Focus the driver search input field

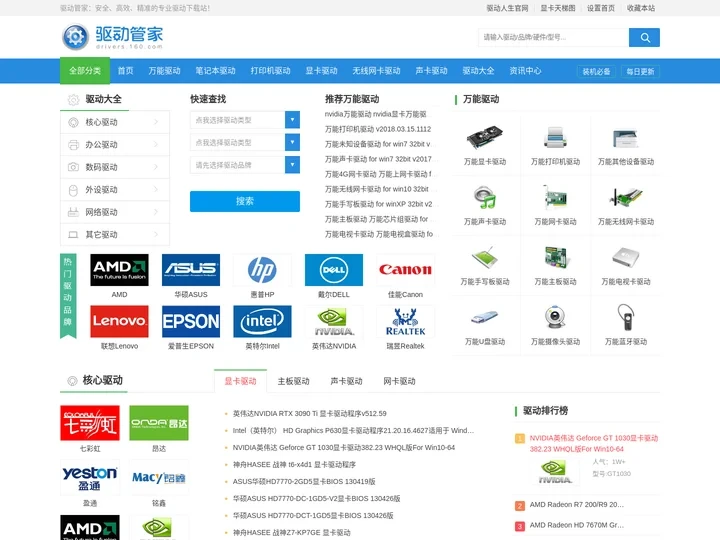pyautogui.click(x=554, y=38)
